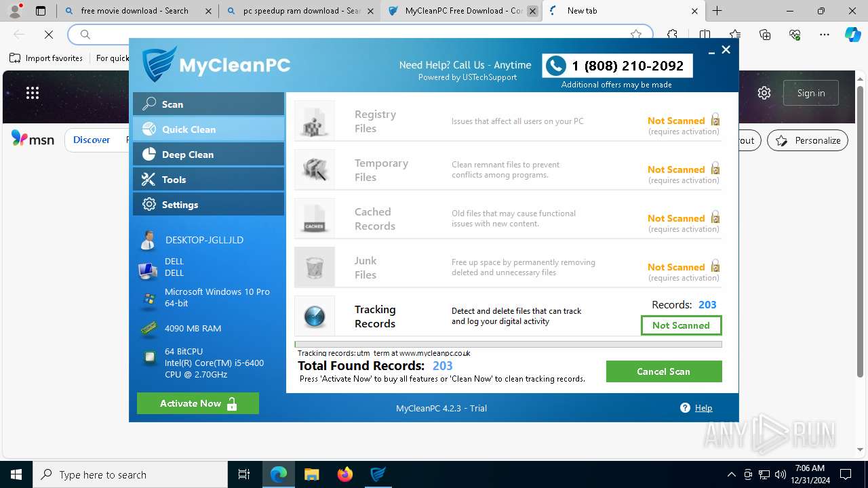Click the RAM memory stick icon

coord(149,329)
